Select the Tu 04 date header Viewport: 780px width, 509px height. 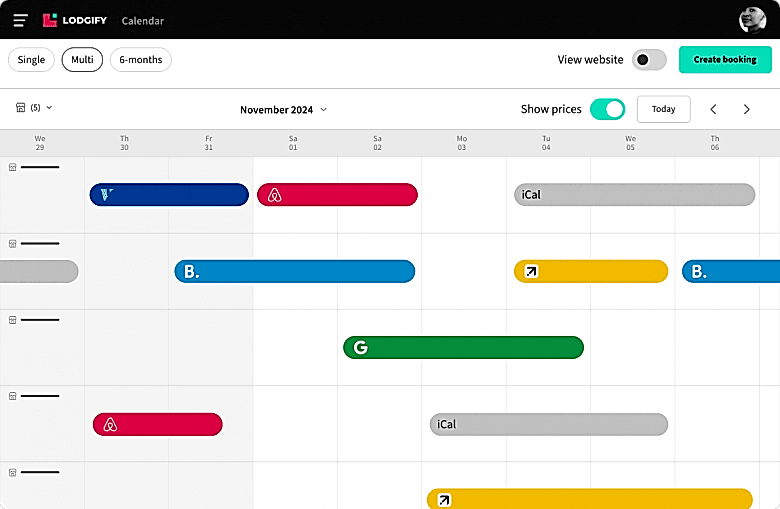pyautogui.click(x=546, y=143)
